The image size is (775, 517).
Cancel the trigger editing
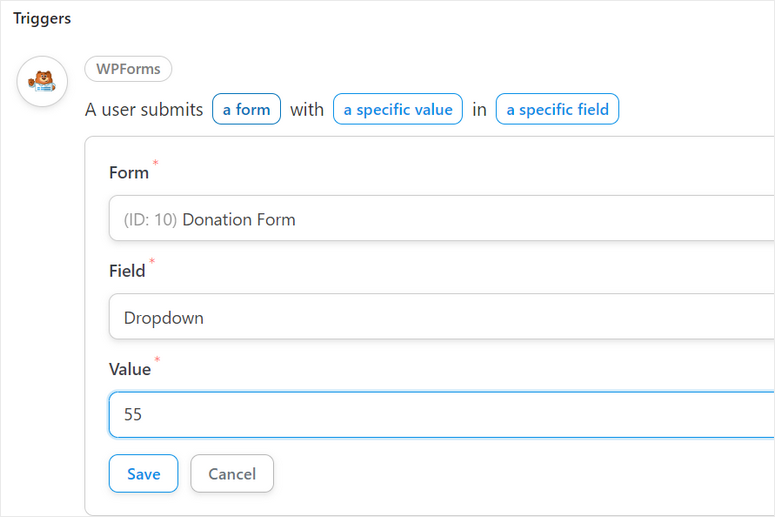(x=232, y=474)
